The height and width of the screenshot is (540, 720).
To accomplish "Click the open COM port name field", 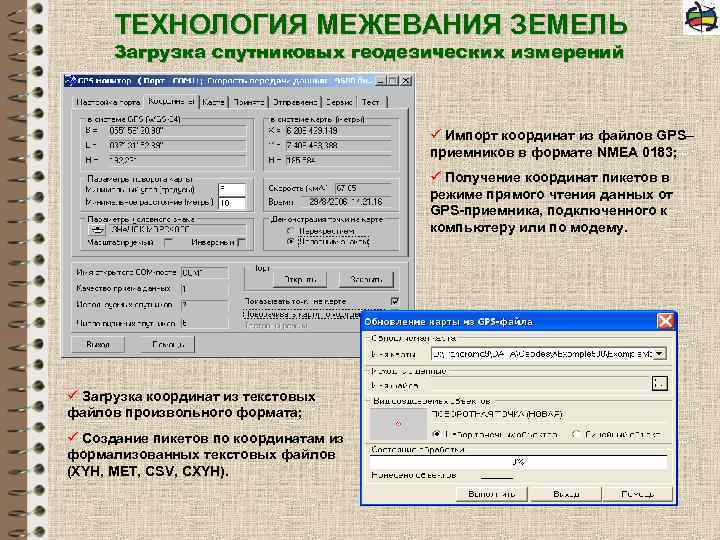I will (x=204, y=273).
